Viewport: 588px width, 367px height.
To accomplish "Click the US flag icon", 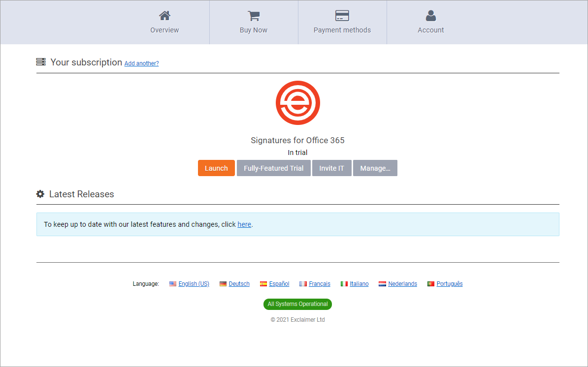I will tap(173, 284).
